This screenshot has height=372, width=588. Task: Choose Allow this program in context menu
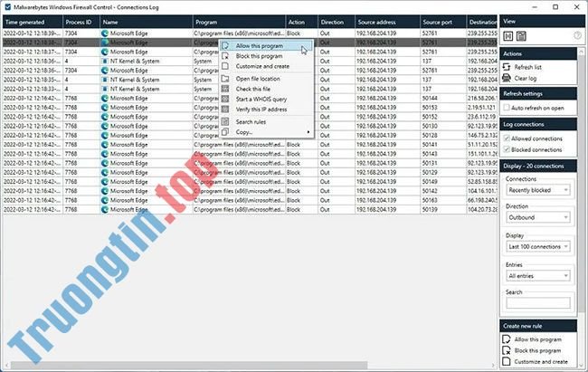pyautogui.click(x=260, y=45)
